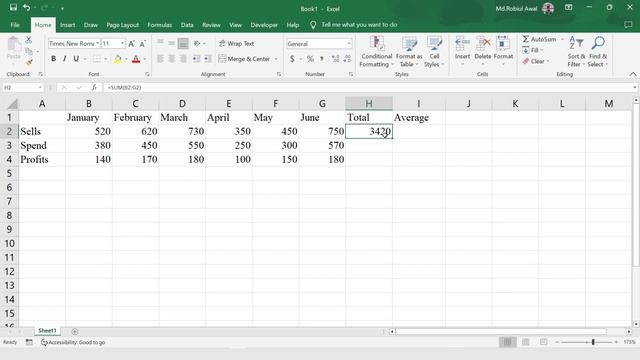Open the Fill options

tap(533, 50)
